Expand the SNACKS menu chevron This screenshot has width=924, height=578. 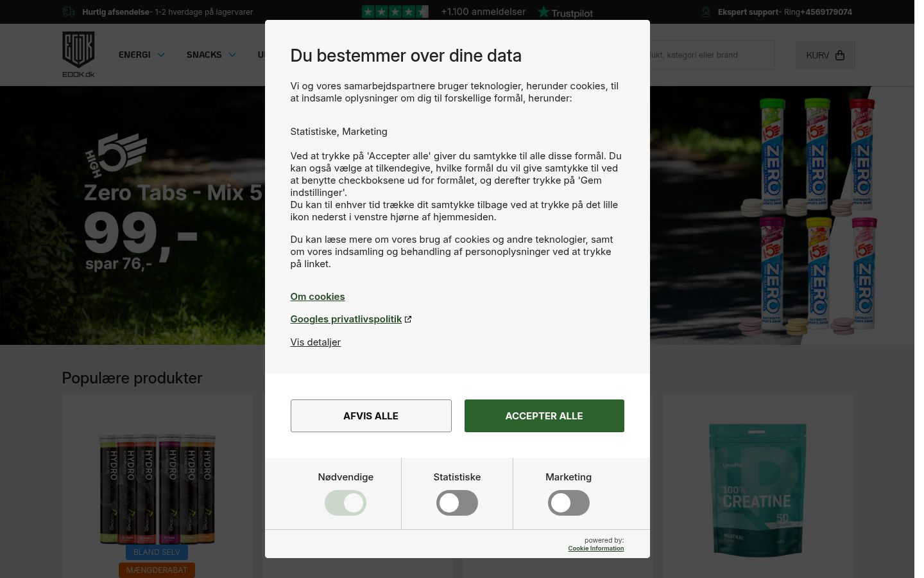coord(232,55)
